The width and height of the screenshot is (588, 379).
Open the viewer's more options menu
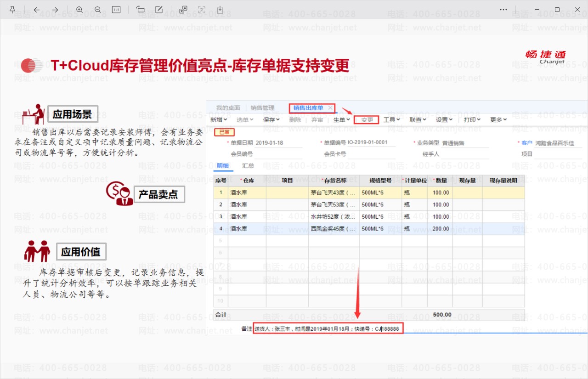[x=503, y=10]
